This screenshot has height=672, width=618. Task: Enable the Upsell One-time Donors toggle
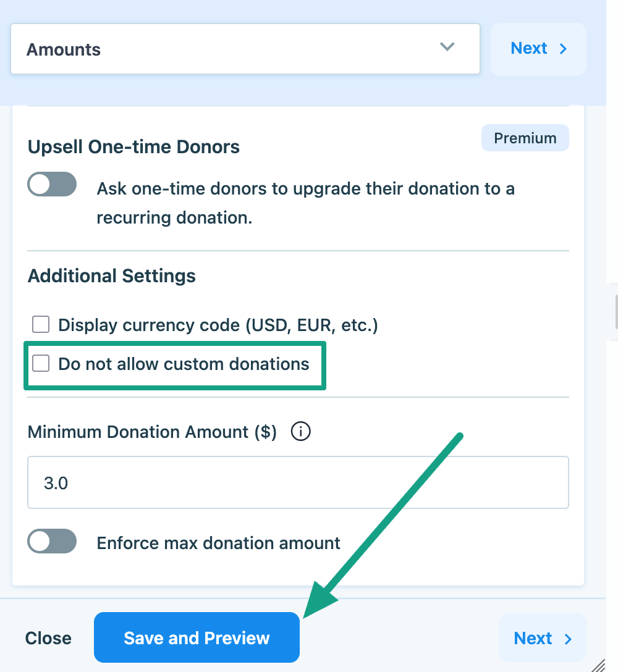click(x=52, y=184)
